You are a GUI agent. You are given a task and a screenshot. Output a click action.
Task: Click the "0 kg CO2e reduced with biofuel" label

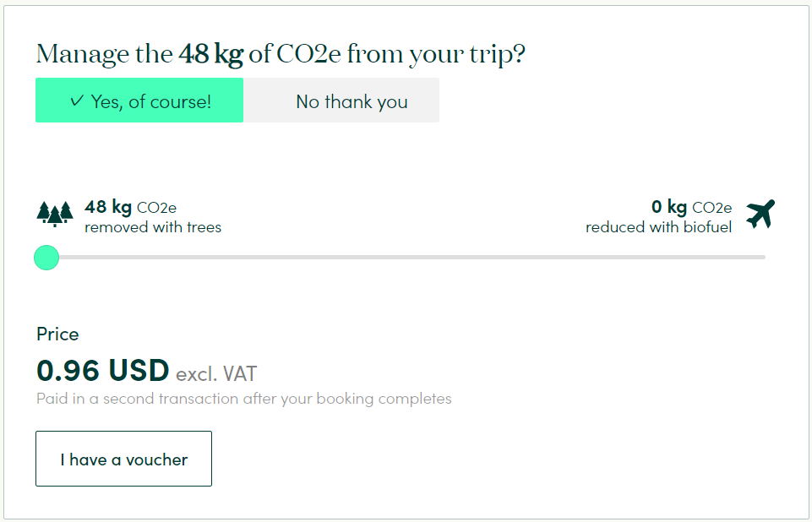click(x=659, y=216)
